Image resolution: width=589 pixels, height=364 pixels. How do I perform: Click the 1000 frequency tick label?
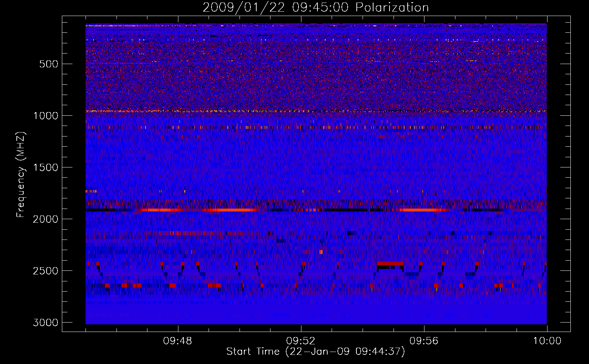(x=46, y=116)
